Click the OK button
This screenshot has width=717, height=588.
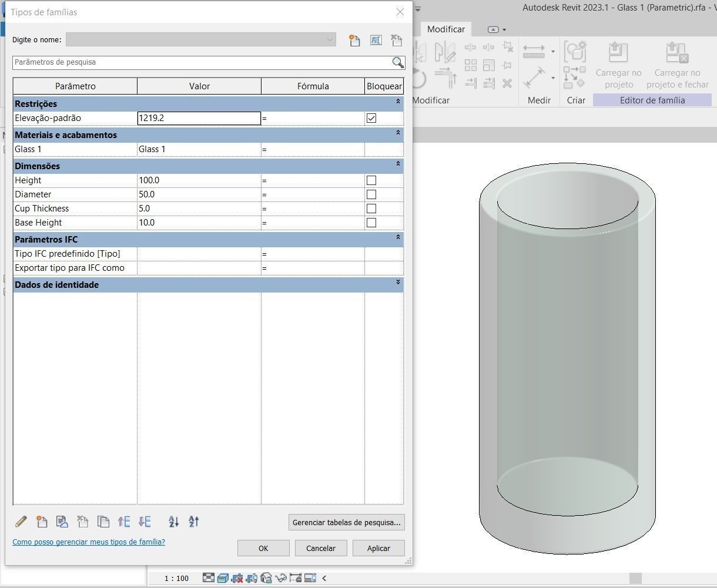[x=263, y=548]
